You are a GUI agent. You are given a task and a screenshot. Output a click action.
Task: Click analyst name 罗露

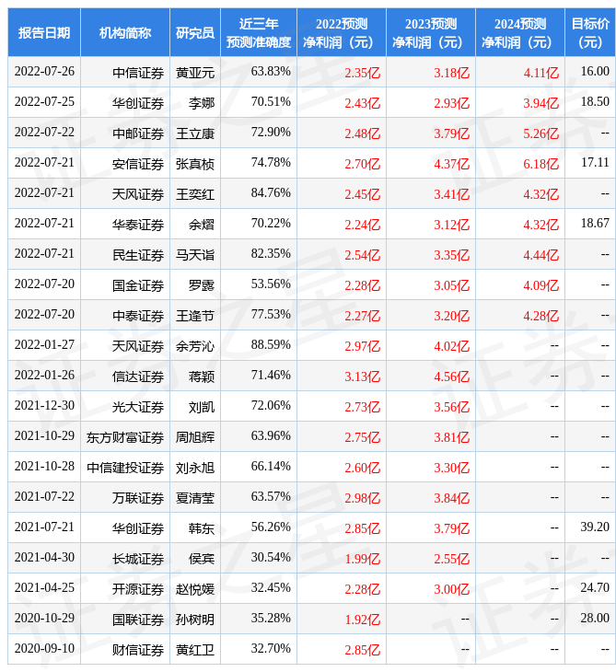coord(202,285)
